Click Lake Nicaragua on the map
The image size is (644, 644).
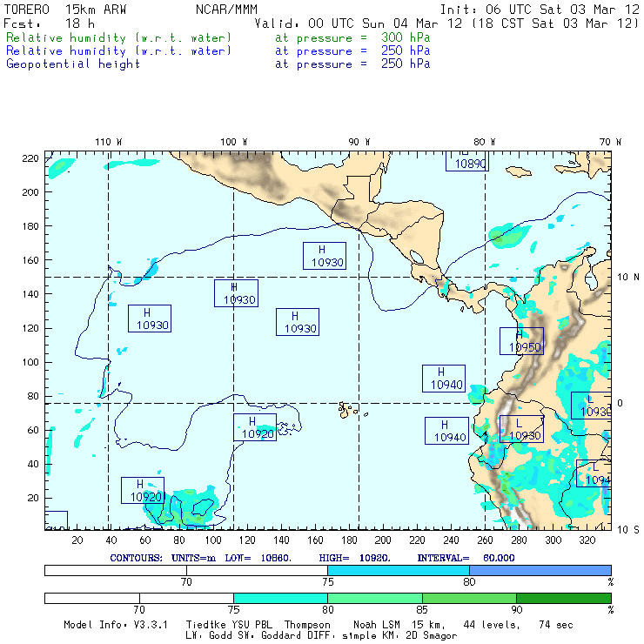(x=417, y=257)
